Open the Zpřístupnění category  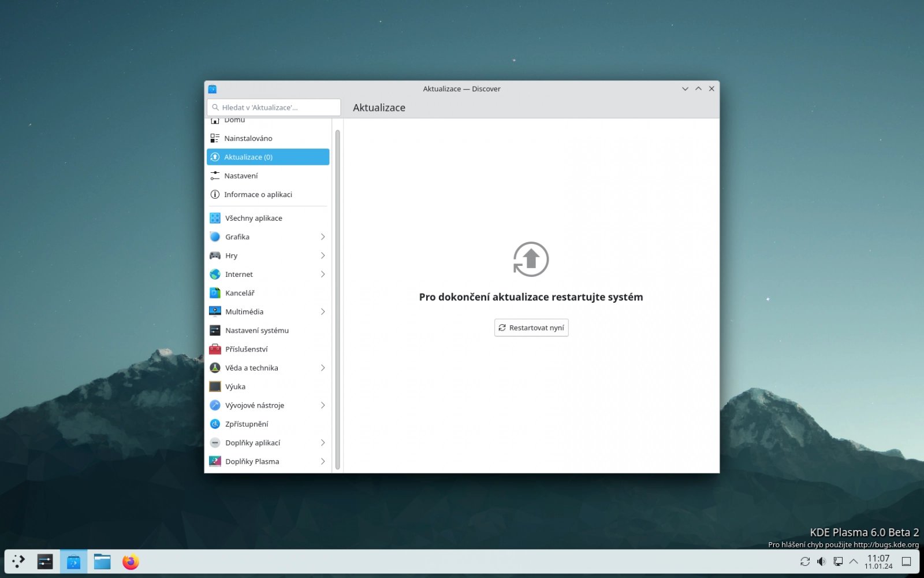pos(268,424)
